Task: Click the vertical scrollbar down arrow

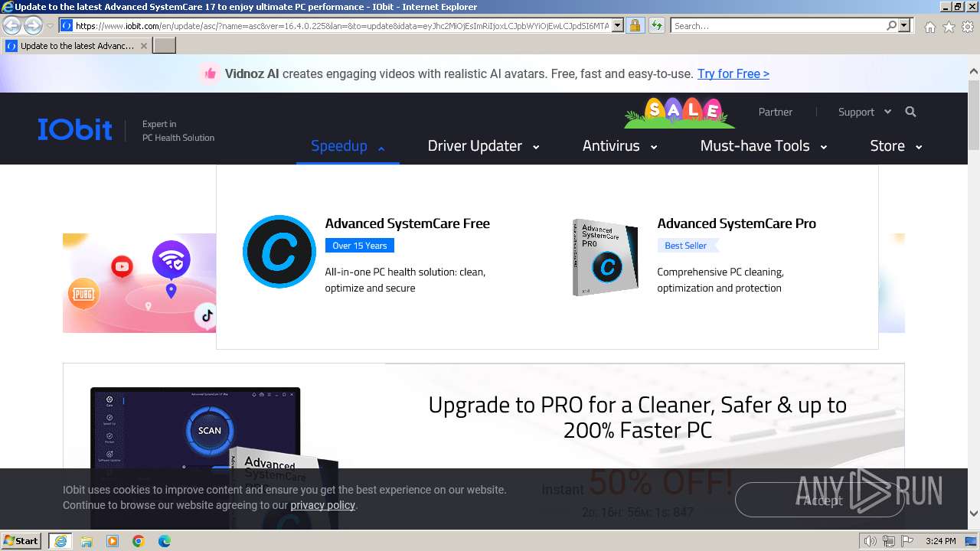Action: click(974, 514)
